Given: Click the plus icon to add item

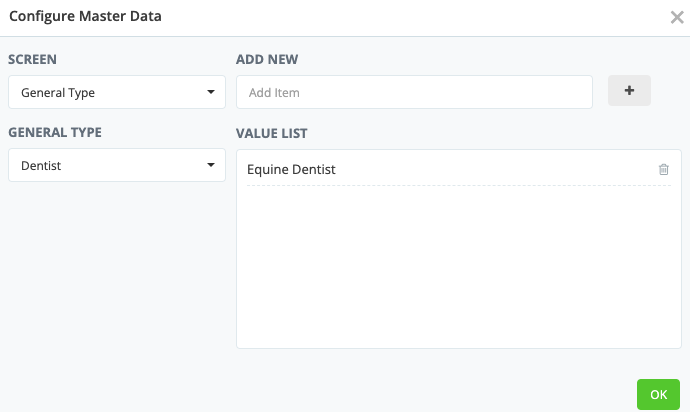Looking at the screenshot, I should [x=629, y=91].
